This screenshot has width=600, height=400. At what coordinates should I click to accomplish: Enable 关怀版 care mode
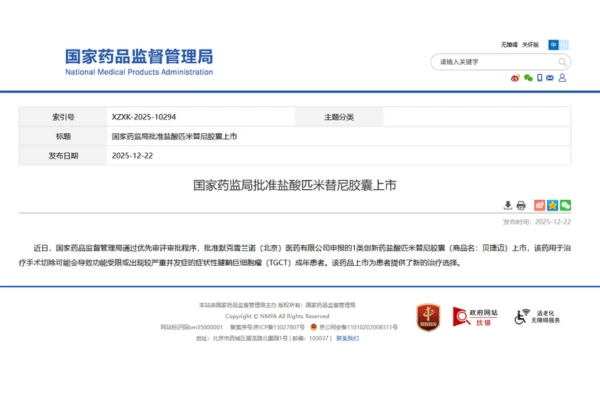tap(530, 45)
